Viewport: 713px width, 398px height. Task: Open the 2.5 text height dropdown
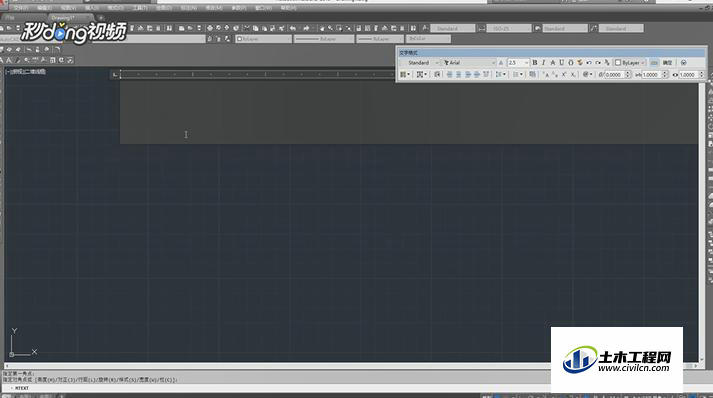click(x=518, y=63)
